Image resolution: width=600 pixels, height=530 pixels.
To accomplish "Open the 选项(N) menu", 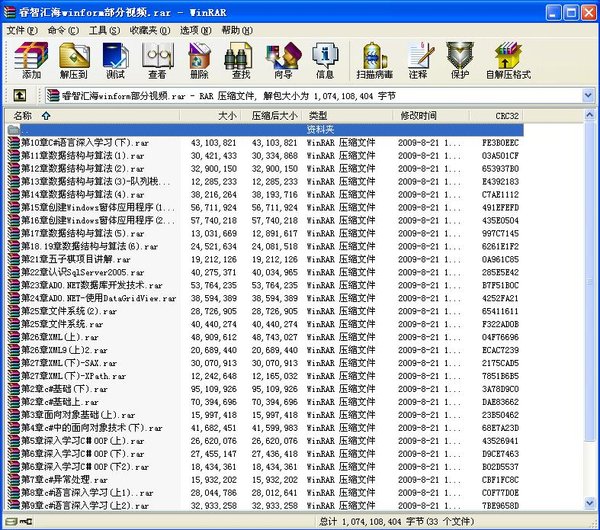I will coord(196,30).
